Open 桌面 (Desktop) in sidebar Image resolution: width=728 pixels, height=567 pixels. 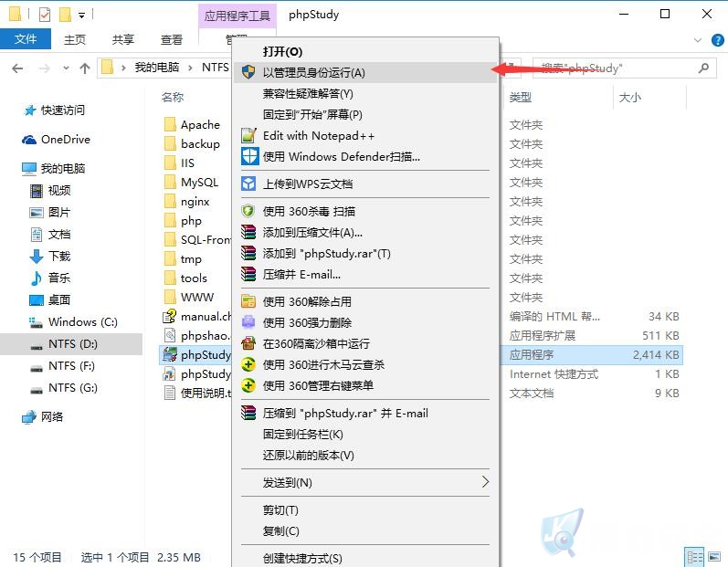(x=50, y=299)
